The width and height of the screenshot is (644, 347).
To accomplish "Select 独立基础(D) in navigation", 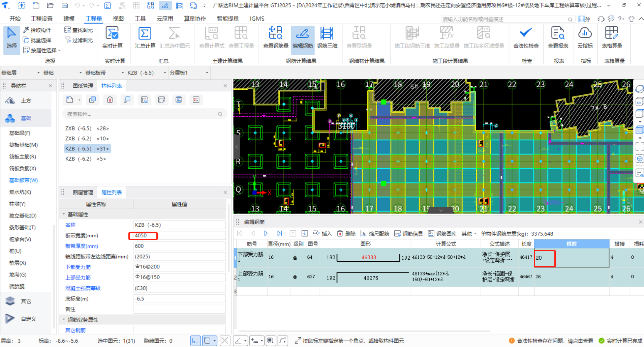I will pos(23,215).
